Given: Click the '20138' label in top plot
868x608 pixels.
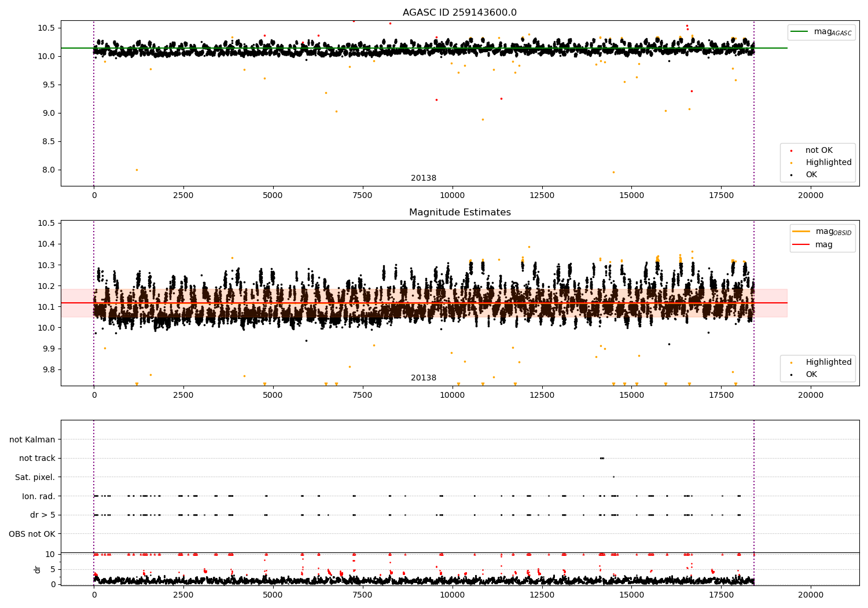Looking at the screenshot, I should point(424,178).
